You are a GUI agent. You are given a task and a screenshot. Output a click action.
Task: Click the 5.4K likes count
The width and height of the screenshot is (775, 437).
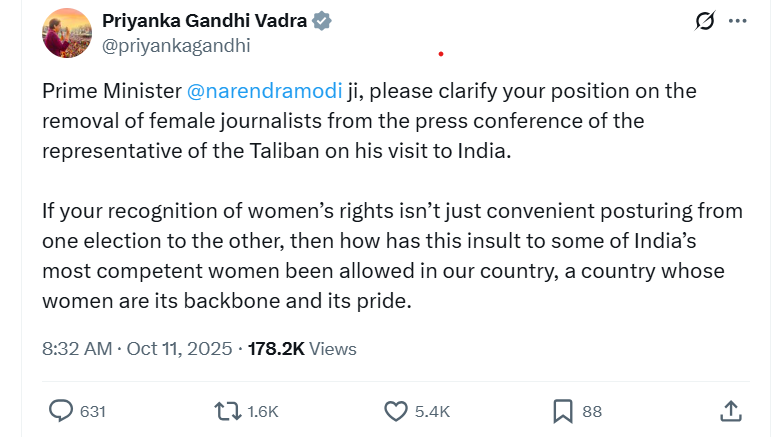click(x=432, y=411)
